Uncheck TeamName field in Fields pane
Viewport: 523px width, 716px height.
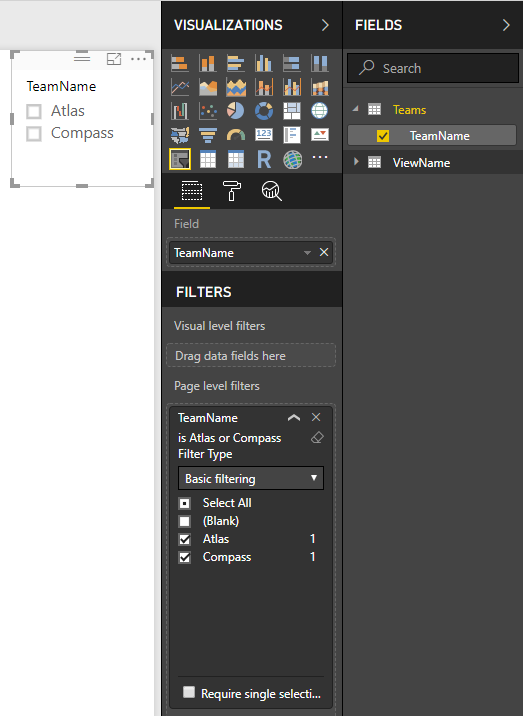click(x=383, y=136)
